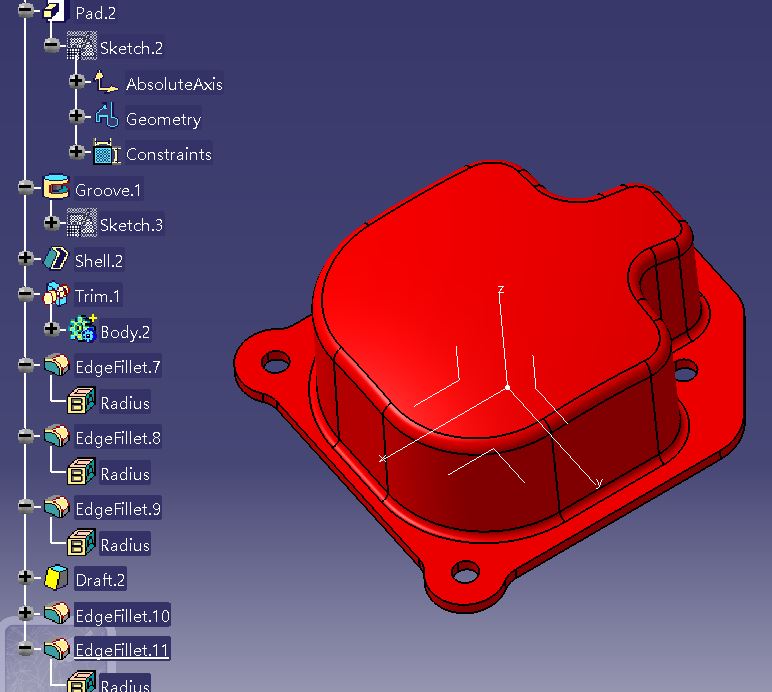Expand the Geometry node
772x692 pixels.
click(76, 116)
